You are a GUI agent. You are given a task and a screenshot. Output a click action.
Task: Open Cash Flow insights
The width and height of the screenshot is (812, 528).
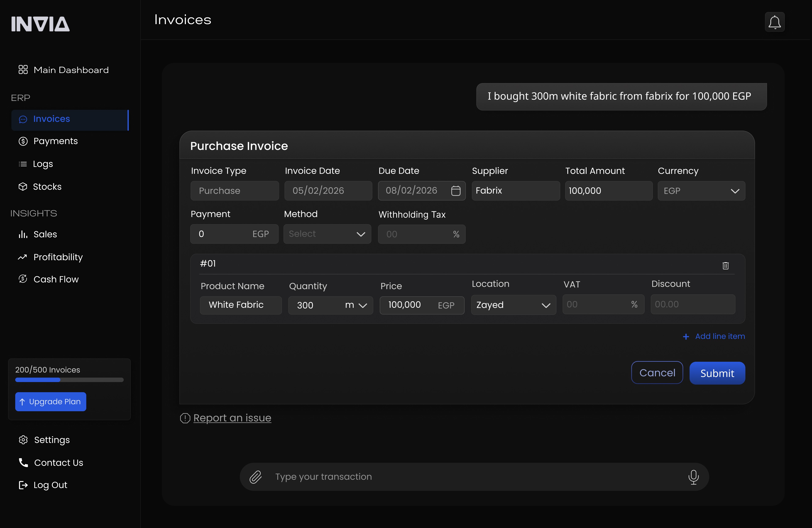56,279
